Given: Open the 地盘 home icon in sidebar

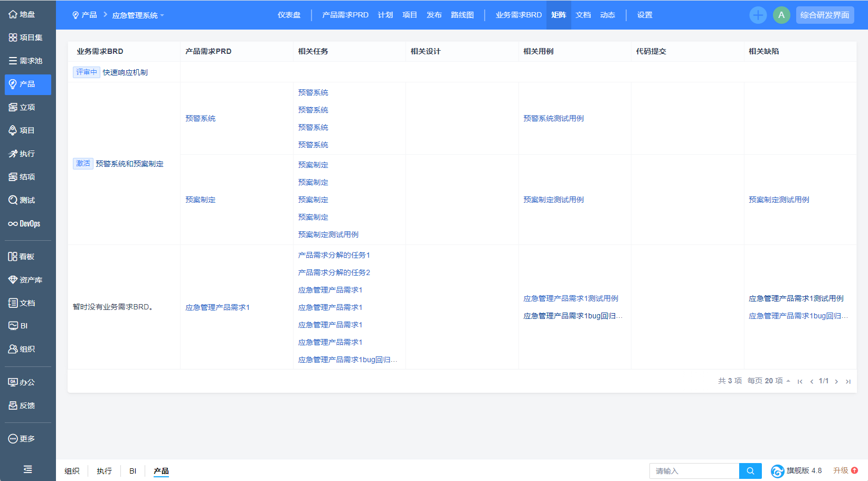Looking at the screenshot, I should (22, 15).
